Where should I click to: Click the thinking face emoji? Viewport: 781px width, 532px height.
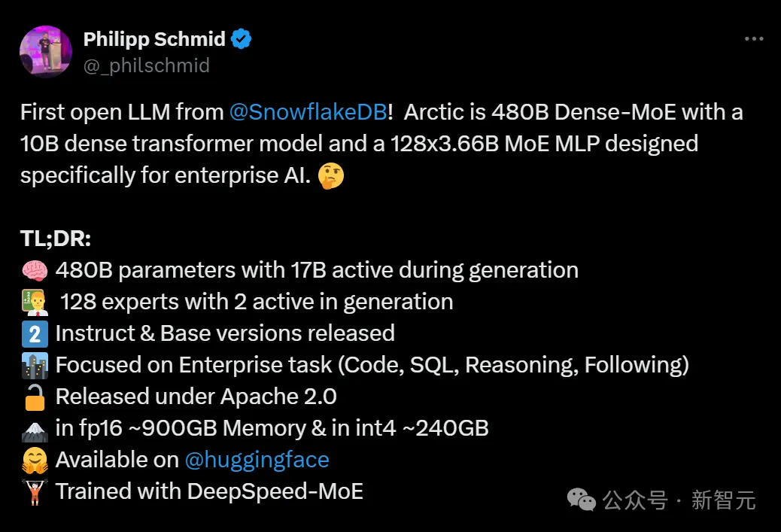pyautogui.click(x=331, y=176)
